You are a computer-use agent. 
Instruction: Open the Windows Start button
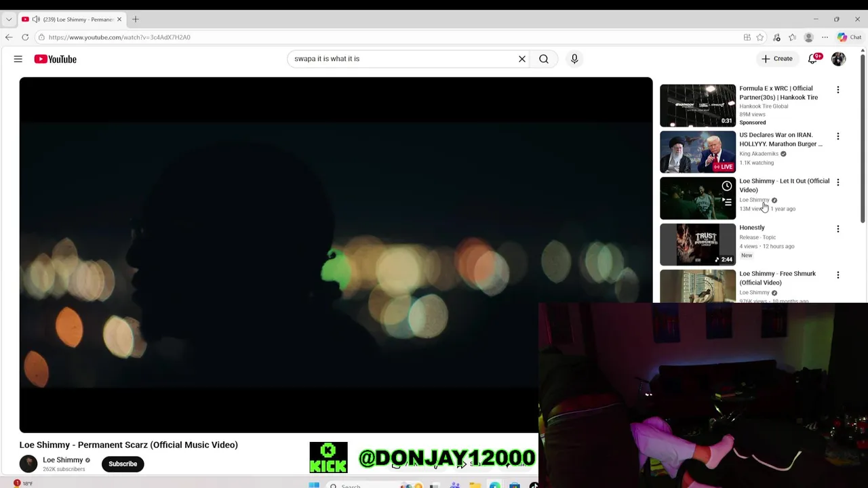coord(314,485)
